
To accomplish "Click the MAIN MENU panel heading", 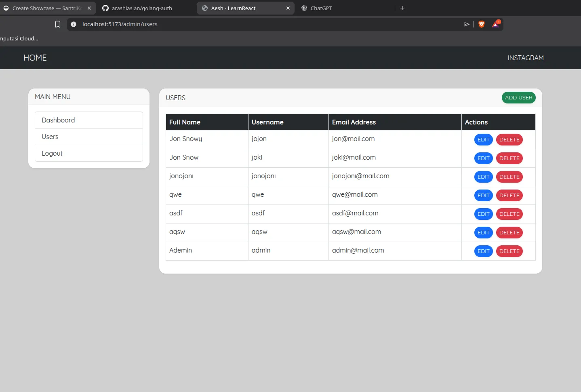I will 53,97.
